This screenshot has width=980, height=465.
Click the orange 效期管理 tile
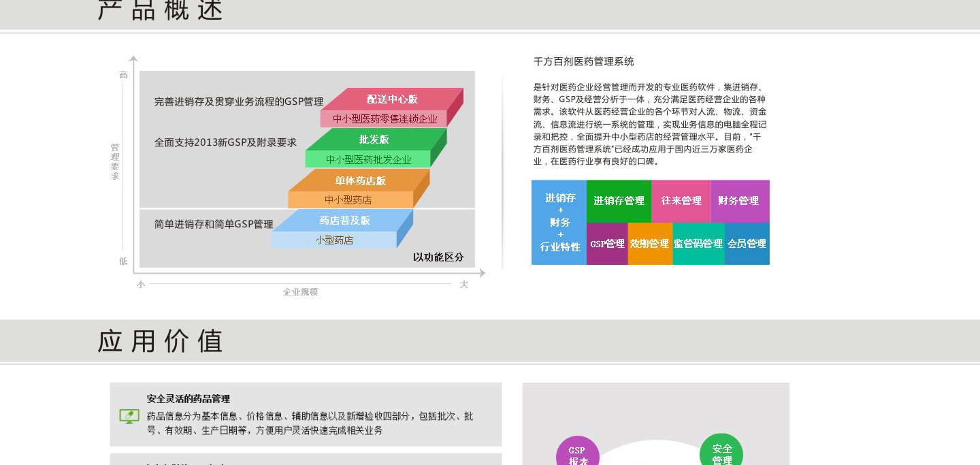(650, 244)
